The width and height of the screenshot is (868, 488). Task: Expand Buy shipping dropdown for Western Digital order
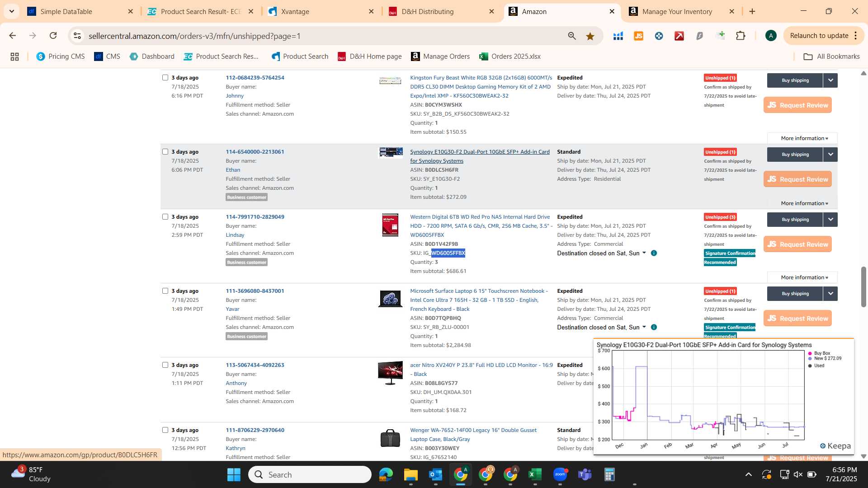830,220
